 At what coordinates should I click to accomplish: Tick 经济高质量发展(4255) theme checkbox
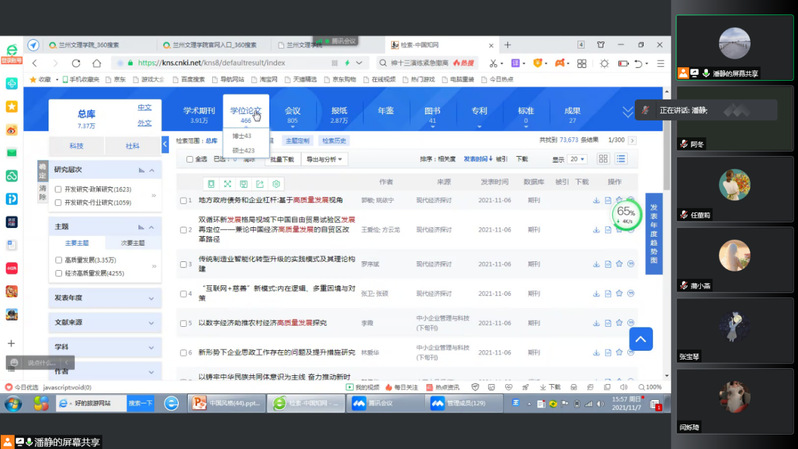tap(59, 273)
